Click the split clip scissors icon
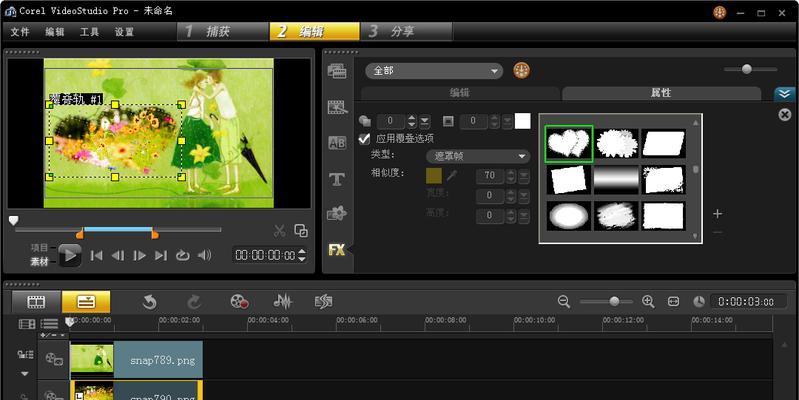The width and height of the screenshot is (799, 400). click(x=279, y=231)
